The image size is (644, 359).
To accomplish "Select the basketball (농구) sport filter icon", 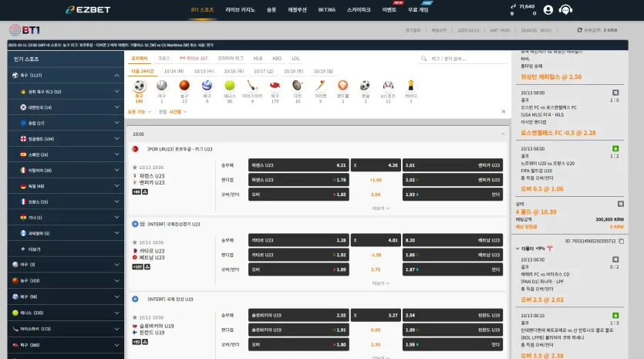I will [184, 85].
